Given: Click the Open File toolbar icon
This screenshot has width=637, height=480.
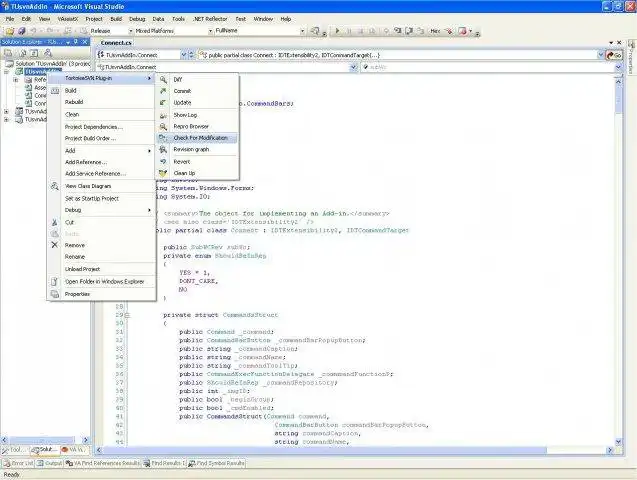Looking at the screenshot, I should tap(10, 31).
